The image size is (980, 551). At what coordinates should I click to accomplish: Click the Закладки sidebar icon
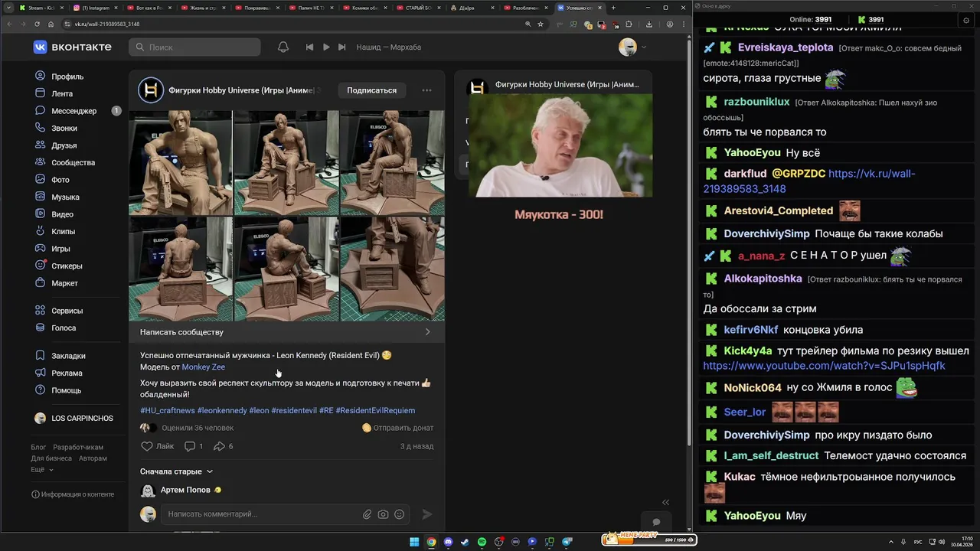(41, 356)
